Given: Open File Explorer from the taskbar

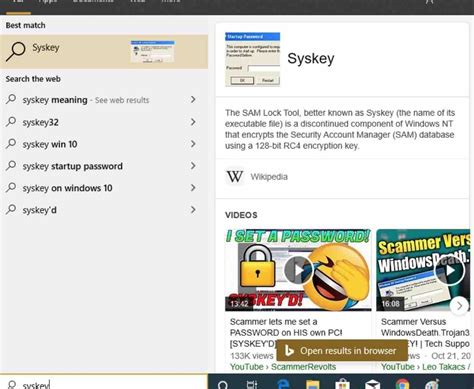Looking at the screenshot, I should (x=312, y=384).
